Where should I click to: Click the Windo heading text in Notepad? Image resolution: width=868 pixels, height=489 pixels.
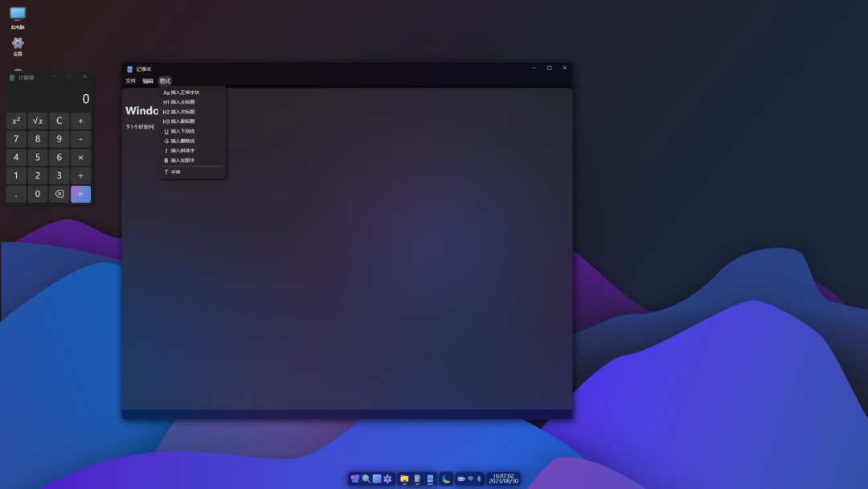point(141,111)
